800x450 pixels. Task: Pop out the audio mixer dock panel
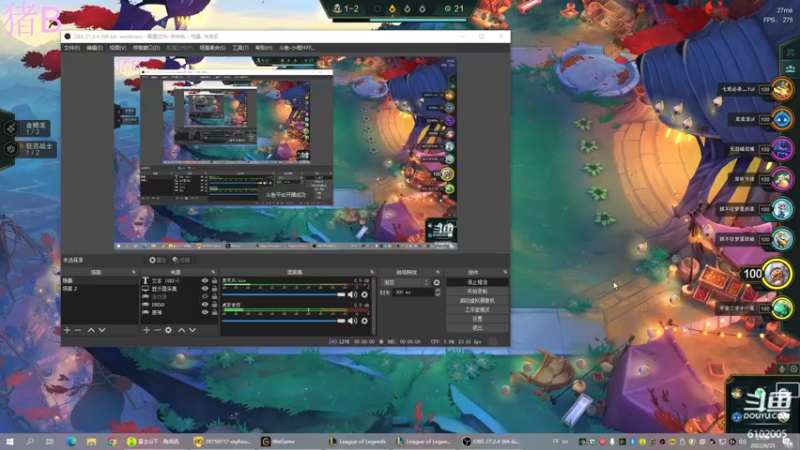coord(372,272)
